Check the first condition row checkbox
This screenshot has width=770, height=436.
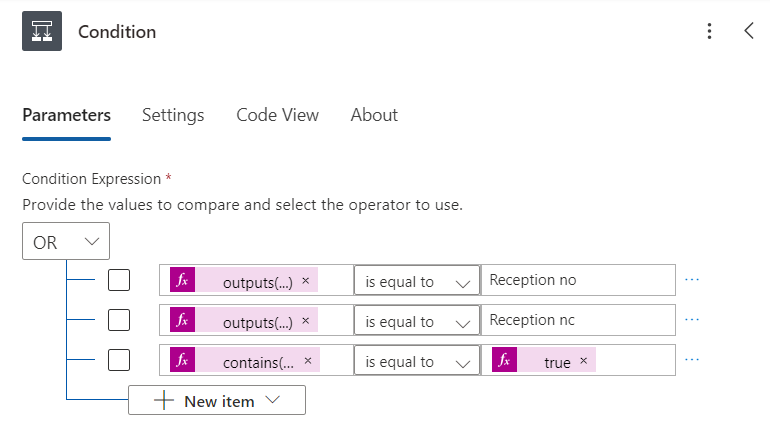tap(119, 280)
